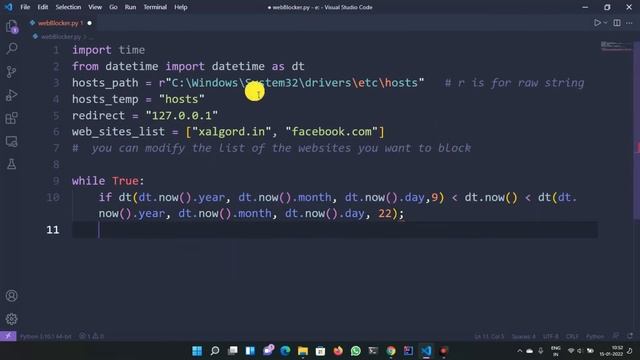Open Microsoft Edge from taskbar
The height and width of the screenshot is (360, 640).
point(285,351)
